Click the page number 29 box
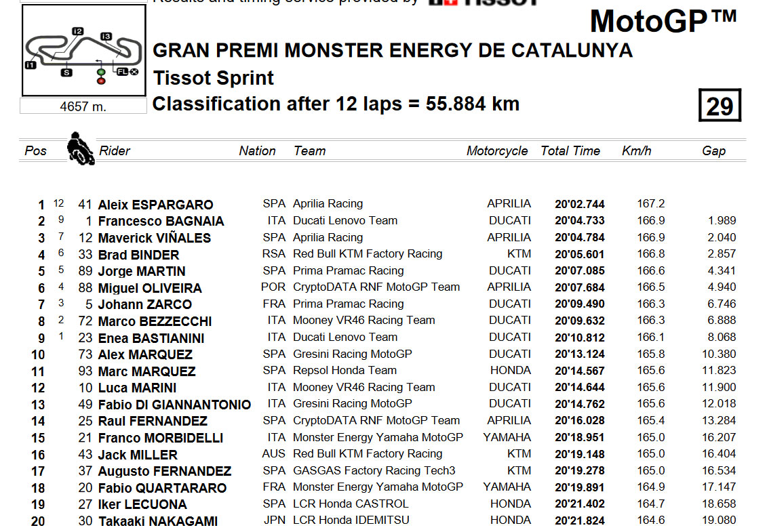Screen dimensions: 767x532 point(720,105)
